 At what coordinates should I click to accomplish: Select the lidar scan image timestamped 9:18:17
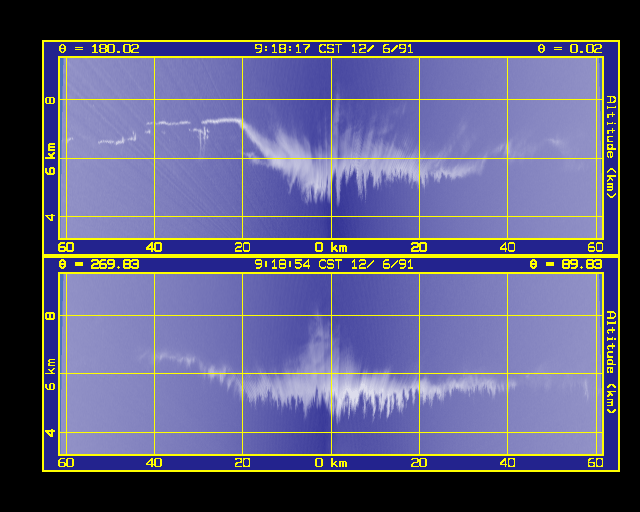[331, 148]
